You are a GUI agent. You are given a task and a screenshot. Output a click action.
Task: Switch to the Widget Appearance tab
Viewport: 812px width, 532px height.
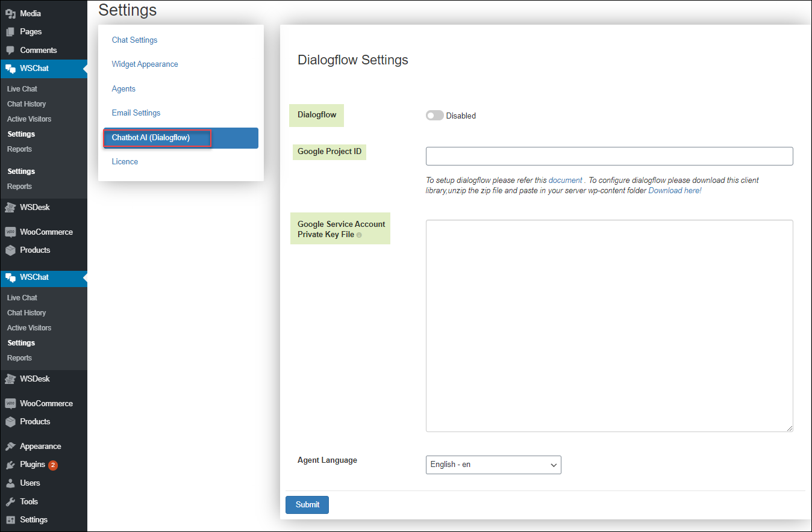click(x=145, y=64)
